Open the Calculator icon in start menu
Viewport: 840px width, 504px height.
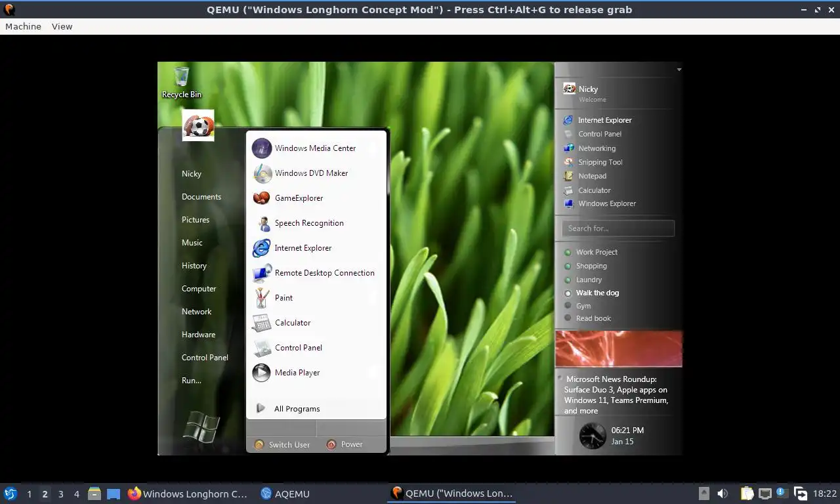click(x=262, y=323)
